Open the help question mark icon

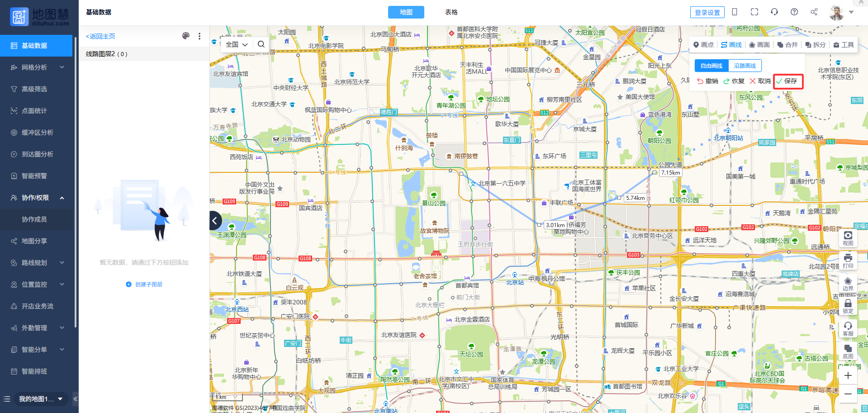click(794, 12)
